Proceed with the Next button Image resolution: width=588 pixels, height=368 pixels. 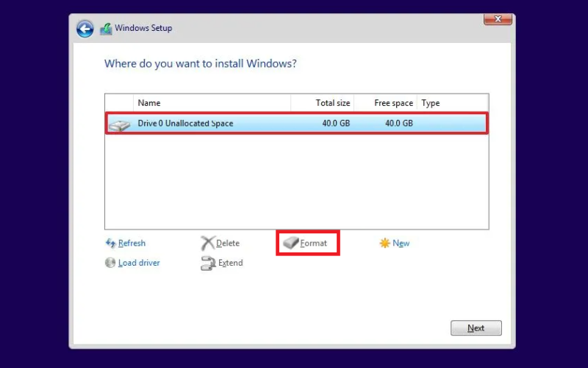point(476,328)
